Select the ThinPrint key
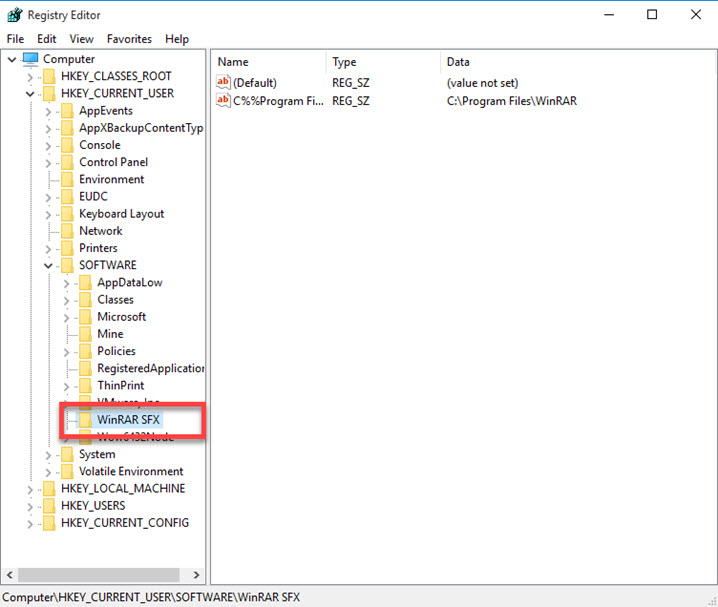This screenshot has height=607, width=718. point(120,385)
